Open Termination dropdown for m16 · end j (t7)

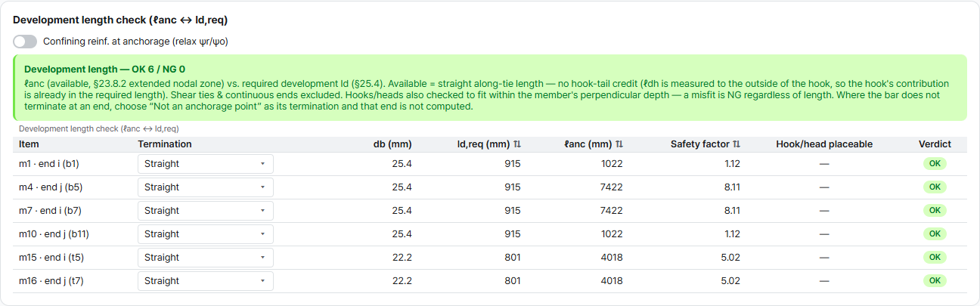pos(206,281)
